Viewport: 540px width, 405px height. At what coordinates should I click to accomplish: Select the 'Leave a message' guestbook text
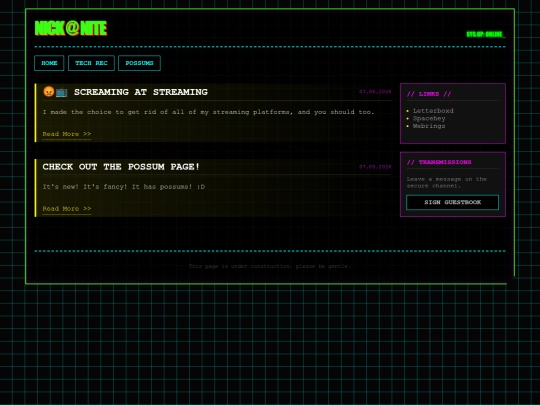(x=447, y=183)
